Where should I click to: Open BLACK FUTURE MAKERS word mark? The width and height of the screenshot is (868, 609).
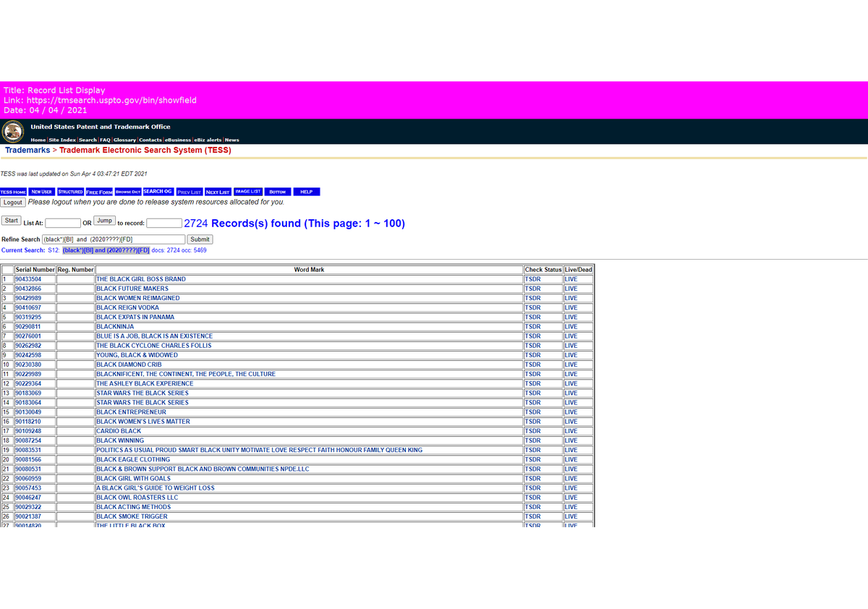tap(132, 289)
